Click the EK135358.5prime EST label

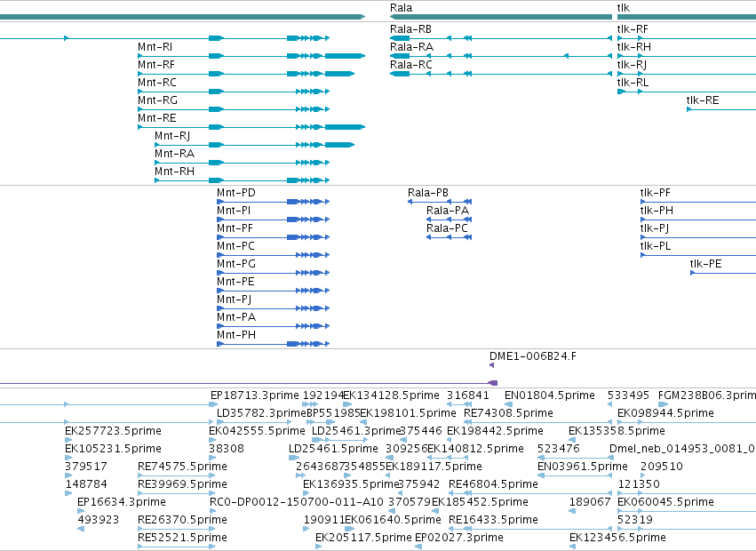(617, 431)
